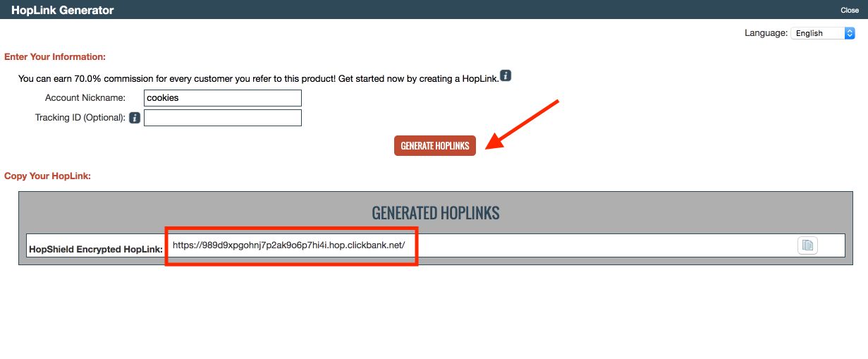
Task: Click the 'HopLink Generator' title text
Action: [x=63, y=10]
